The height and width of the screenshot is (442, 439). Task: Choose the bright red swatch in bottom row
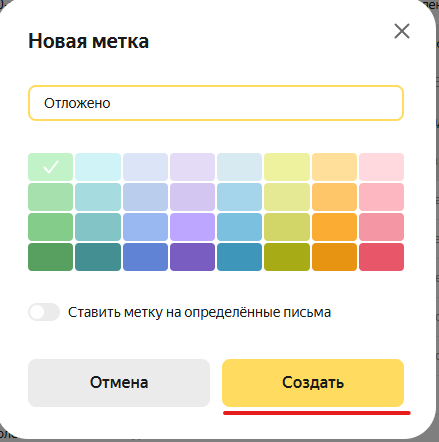(381, 257)
